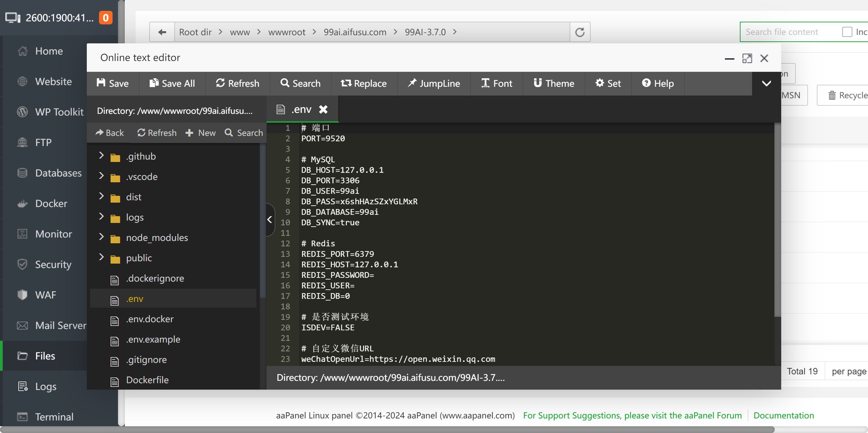Refresh the file manager path
This screenshot has width=868, height=433.
(580, 32)
